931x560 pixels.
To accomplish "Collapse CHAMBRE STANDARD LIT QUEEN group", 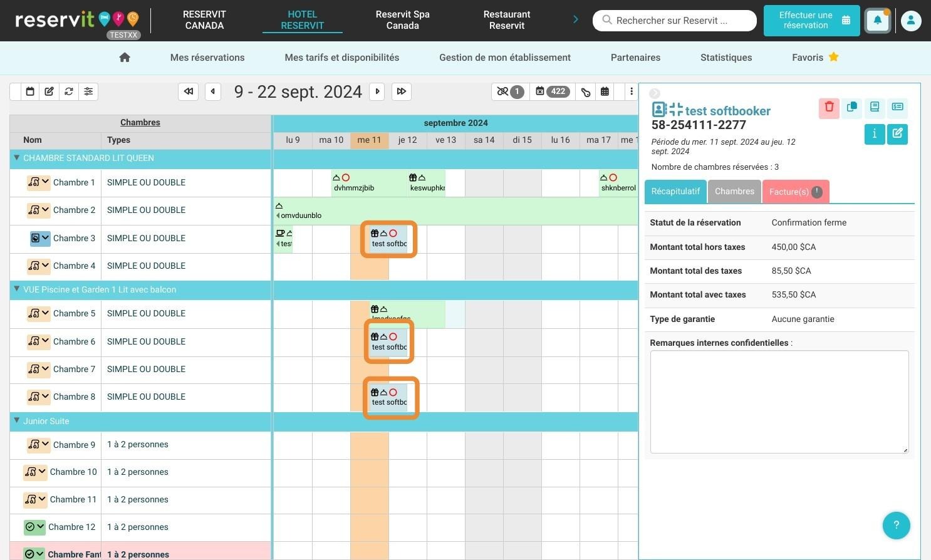I will (x=17, y=158).
